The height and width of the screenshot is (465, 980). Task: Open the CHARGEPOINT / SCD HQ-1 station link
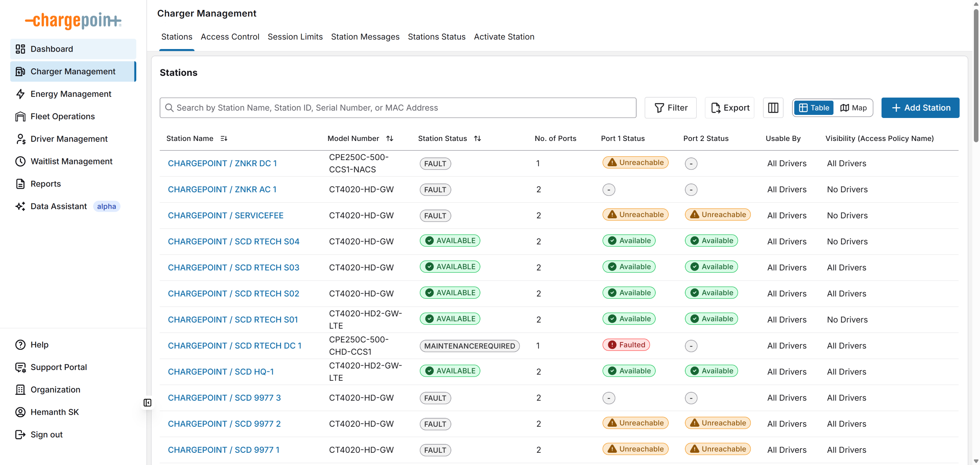pyautogui.click(x=221, y=372)
